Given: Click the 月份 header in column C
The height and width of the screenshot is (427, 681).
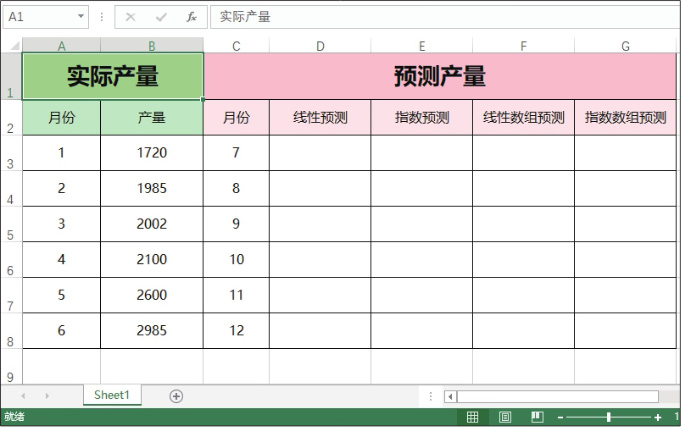Looking at the screenshot, I should point(236,118).
